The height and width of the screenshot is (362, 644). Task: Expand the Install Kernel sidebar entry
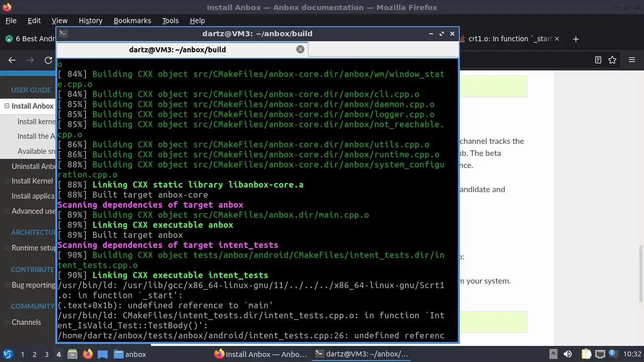point(7,181)
